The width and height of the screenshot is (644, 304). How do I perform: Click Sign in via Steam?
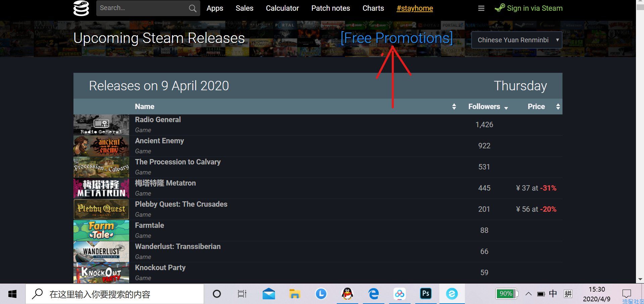535,8
